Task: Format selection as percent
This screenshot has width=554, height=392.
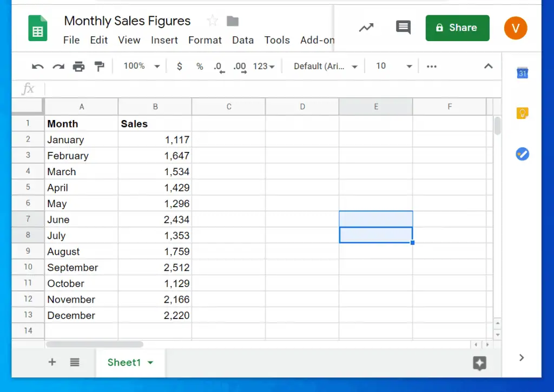Action: 199,66
